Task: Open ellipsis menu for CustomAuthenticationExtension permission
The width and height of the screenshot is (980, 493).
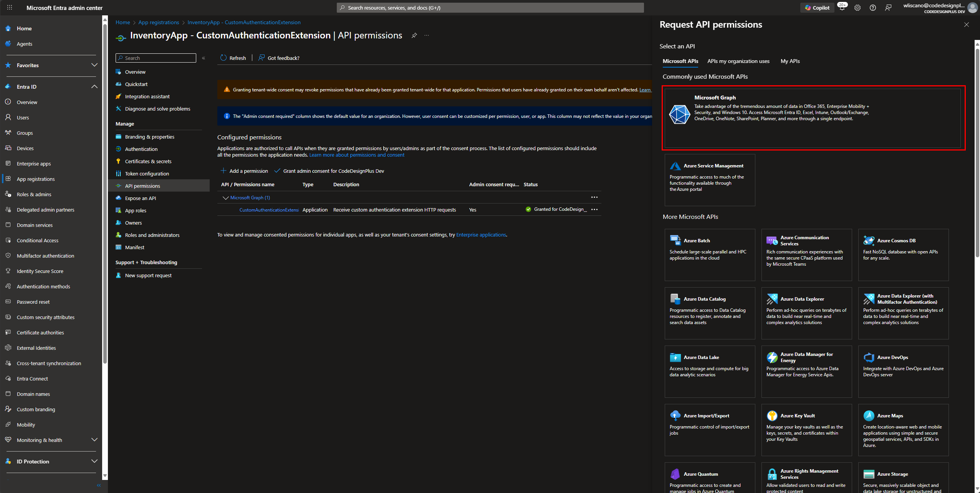Action: (594, 210)
